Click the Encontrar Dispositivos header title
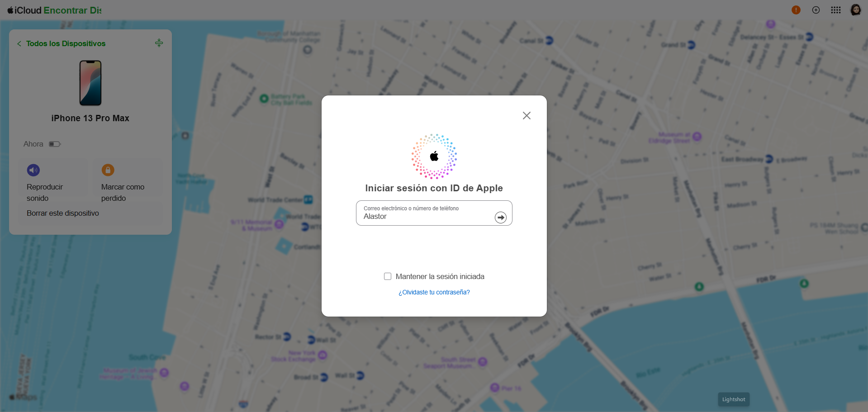868x412 pixels. (x=72, y=10)
